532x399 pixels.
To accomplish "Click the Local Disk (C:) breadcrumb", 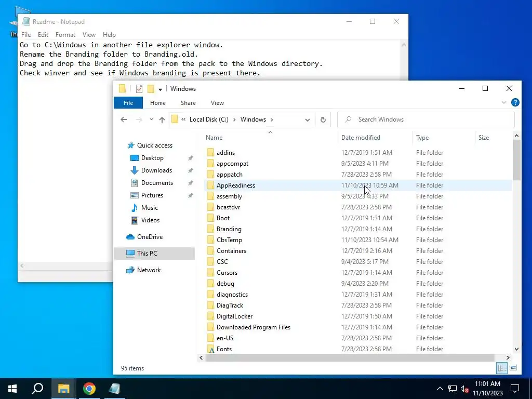I will pos(209,119).
